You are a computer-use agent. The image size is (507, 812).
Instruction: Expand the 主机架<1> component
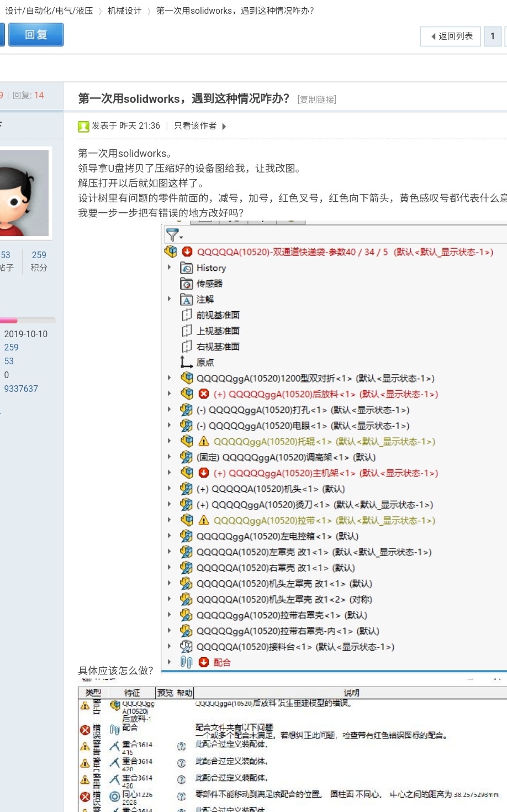(x=169, y=473)
